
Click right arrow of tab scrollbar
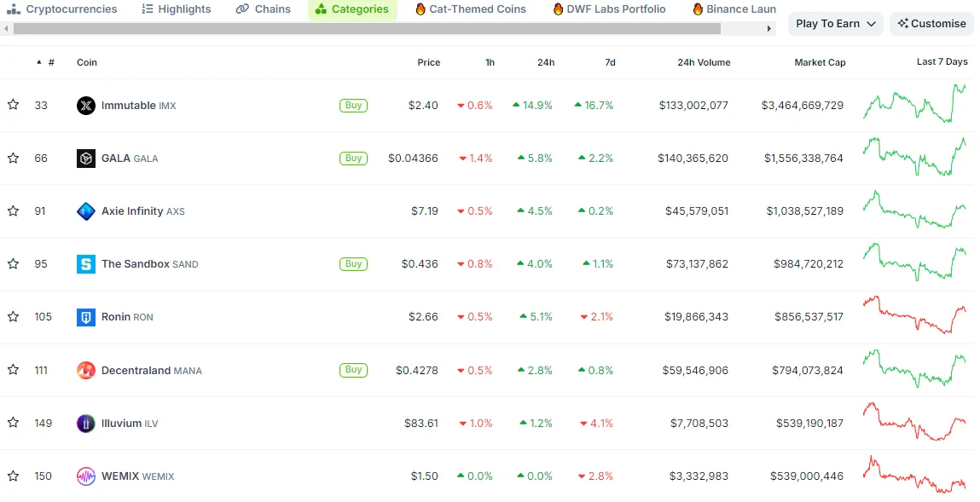pos(769,29)
